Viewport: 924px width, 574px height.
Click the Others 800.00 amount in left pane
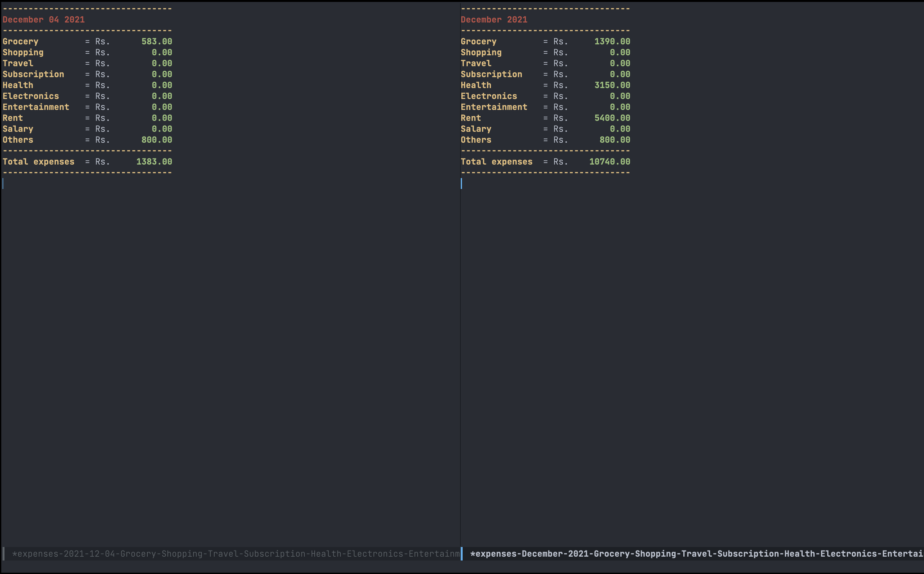point(157,140)
